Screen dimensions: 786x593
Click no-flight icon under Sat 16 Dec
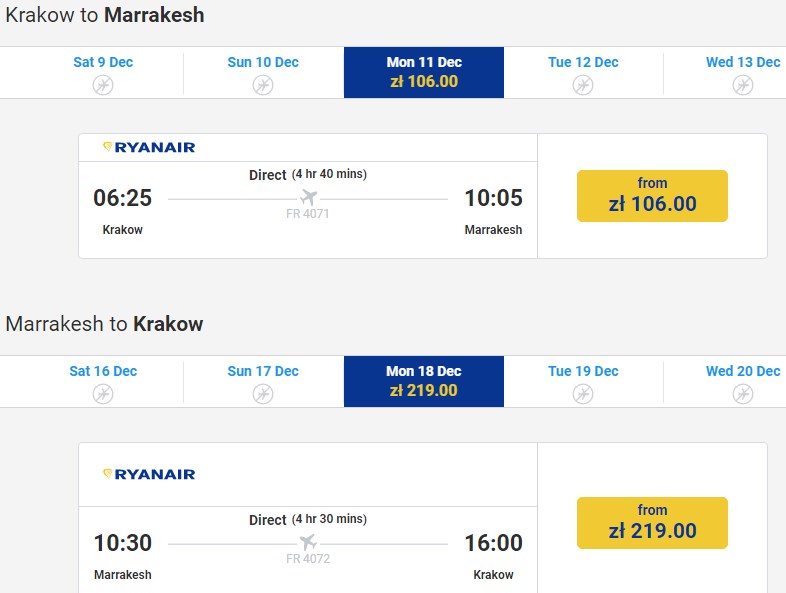click(x=103, y=394)
